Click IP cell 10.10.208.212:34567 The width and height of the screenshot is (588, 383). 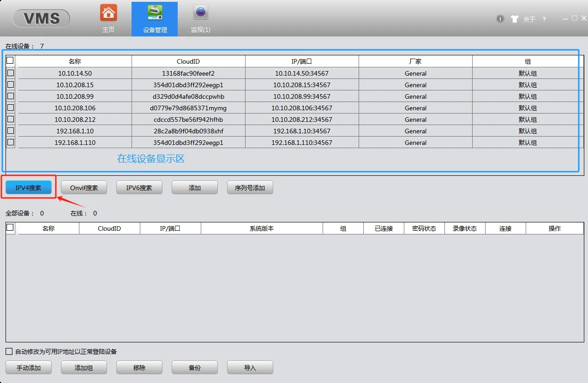click(302, 120)
